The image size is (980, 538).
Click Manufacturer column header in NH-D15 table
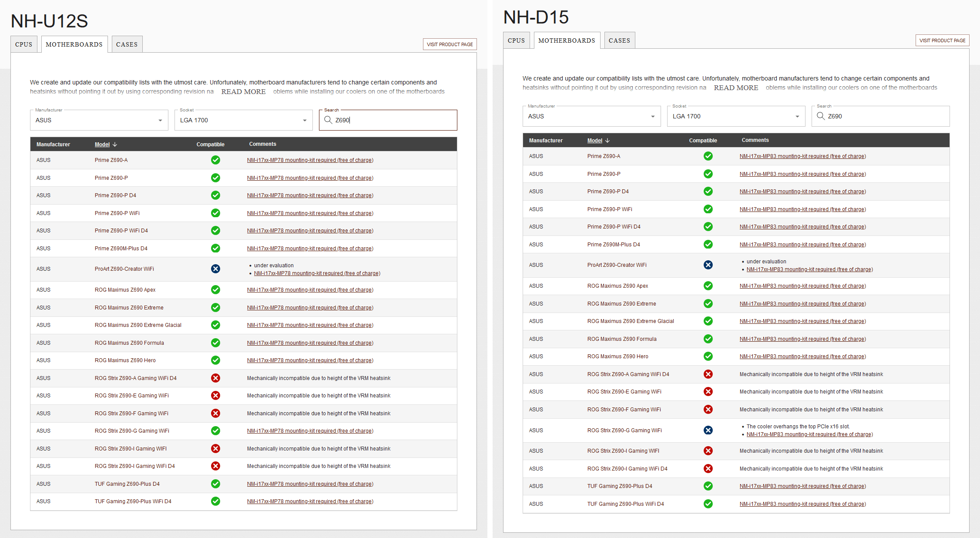tap(546, 141)
